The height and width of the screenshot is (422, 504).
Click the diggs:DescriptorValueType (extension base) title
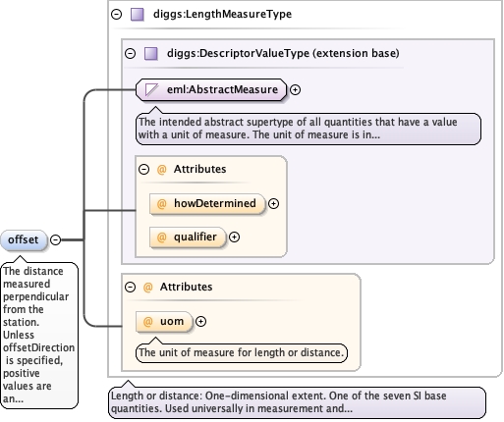(x=283, y=53)
